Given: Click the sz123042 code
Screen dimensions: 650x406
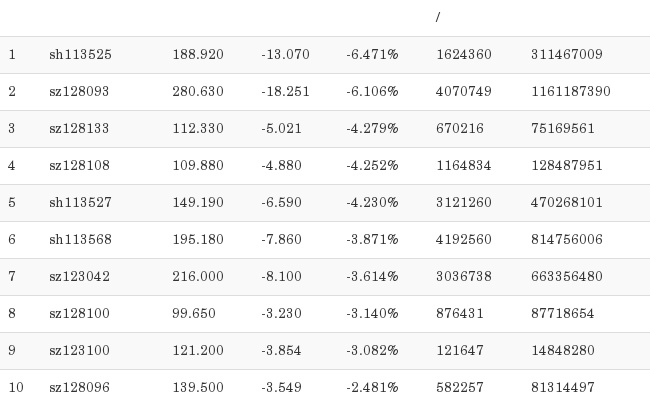Looking at the screenshot, I should (79, 277).
